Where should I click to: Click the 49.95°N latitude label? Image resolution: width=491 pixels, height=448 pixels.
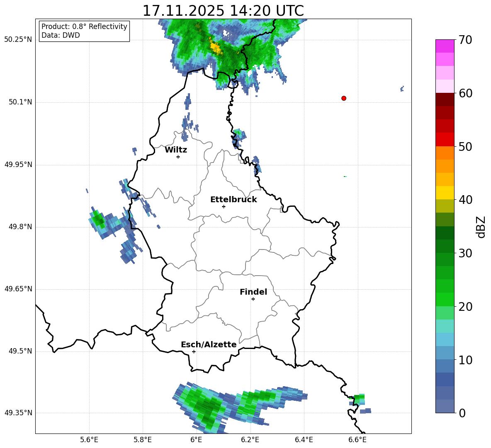coord(18,165)
